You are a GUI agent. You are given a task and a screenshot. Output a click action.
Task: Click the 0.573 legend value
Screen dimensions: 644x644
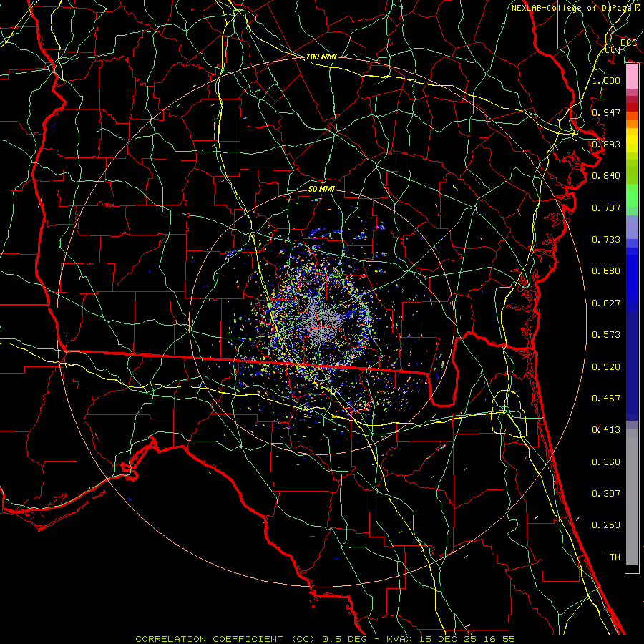click(x=606, y=334)
